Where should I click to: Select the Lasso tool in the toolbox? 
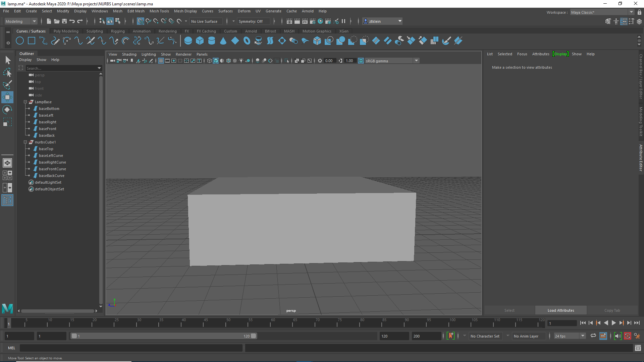pos(7,72)
